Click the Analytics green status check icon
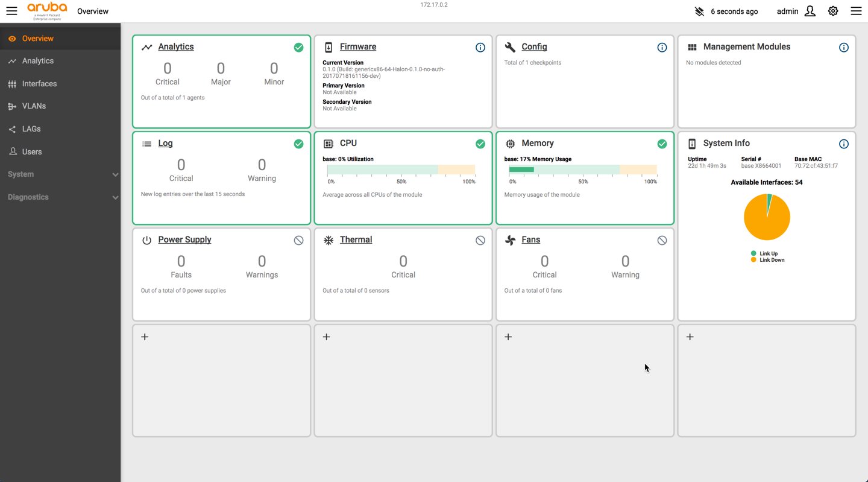Screen dimensions: 868x482 coord(298,47)
